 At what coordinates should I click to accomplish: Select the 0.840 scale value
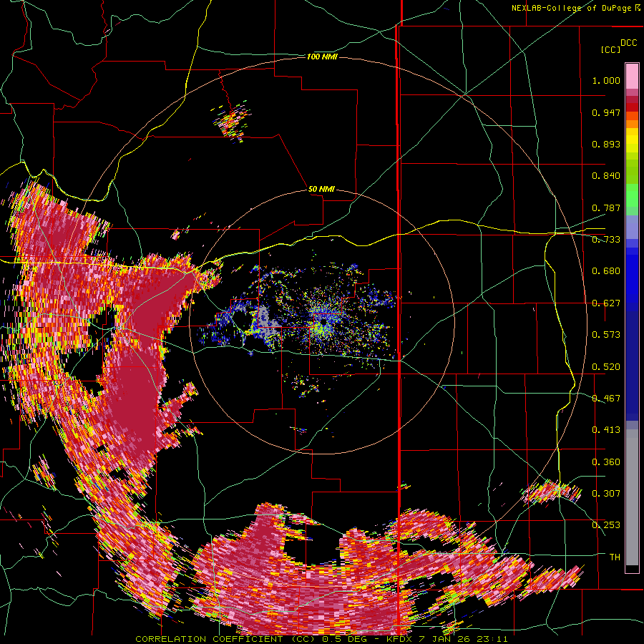[x=606, y=176]
